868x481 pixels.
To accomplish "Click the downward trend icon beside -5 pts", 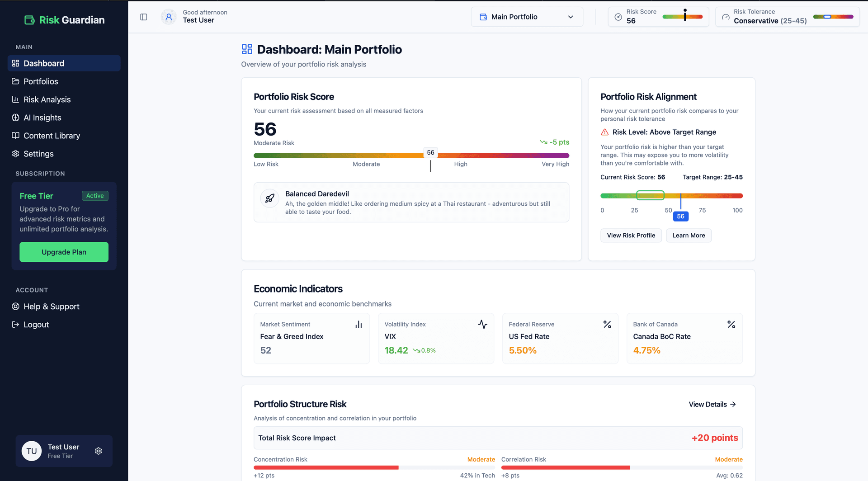I will coord(543,142).
